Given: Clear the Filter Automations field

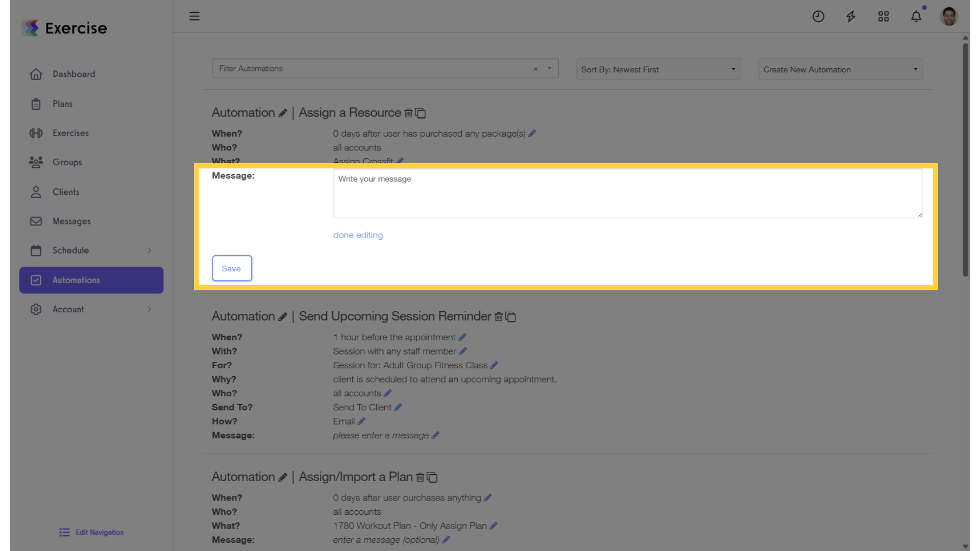Looking at the screenshot, I should click(x=535, y=69).
